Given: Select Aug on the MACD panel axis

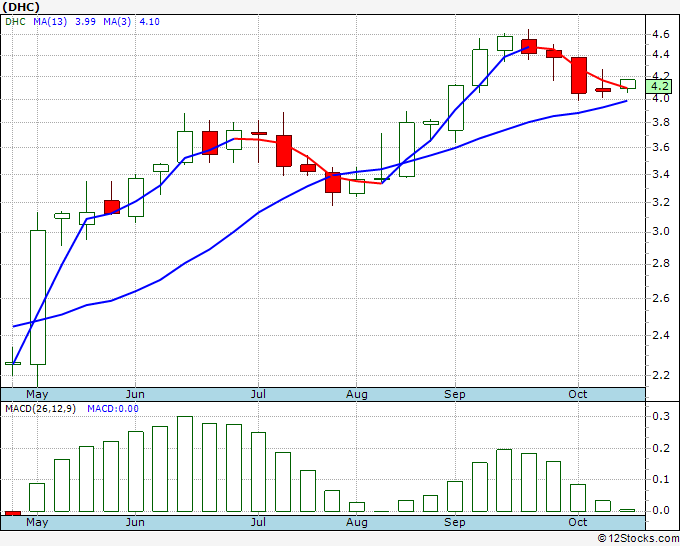Looking at the screenshot, I should click(356, 523).
